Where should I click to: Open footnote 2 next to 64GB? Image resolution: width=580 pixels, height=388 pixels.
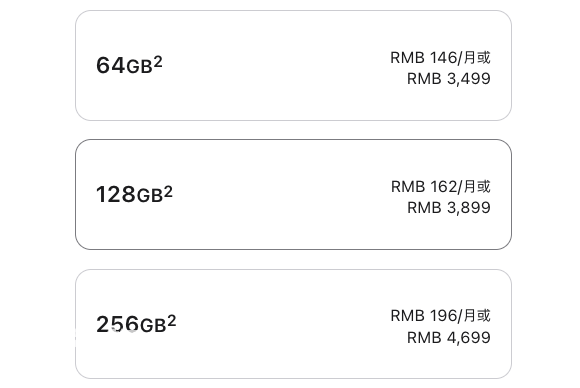pyautogui.click(x=158, y=61)
